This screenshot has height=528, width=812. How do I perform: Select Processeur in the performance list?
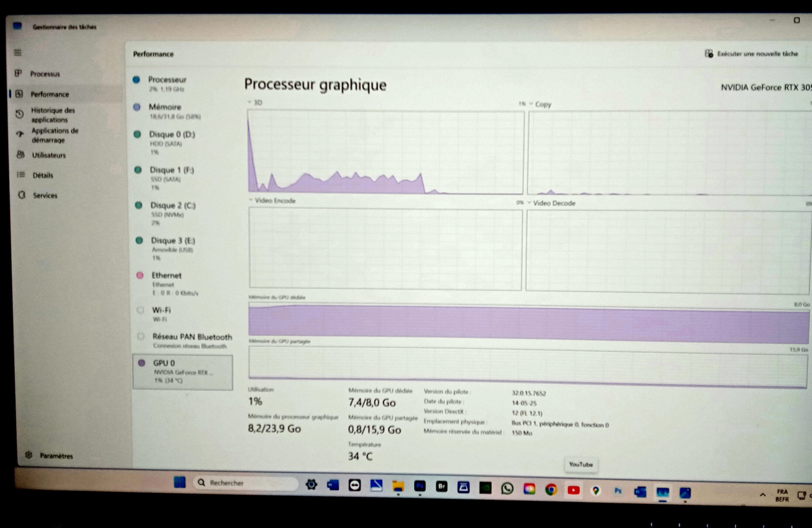point(167,80)
